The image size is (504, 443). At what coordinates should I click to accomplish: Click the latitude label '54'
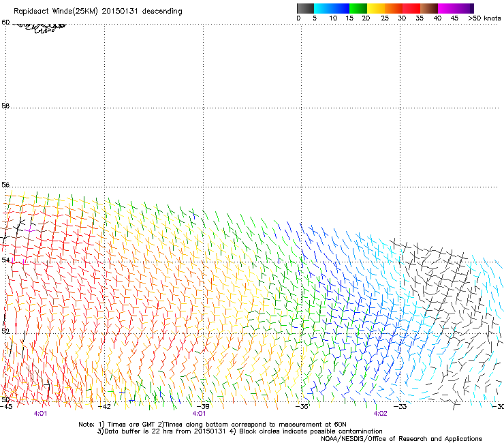click(5, 260)
